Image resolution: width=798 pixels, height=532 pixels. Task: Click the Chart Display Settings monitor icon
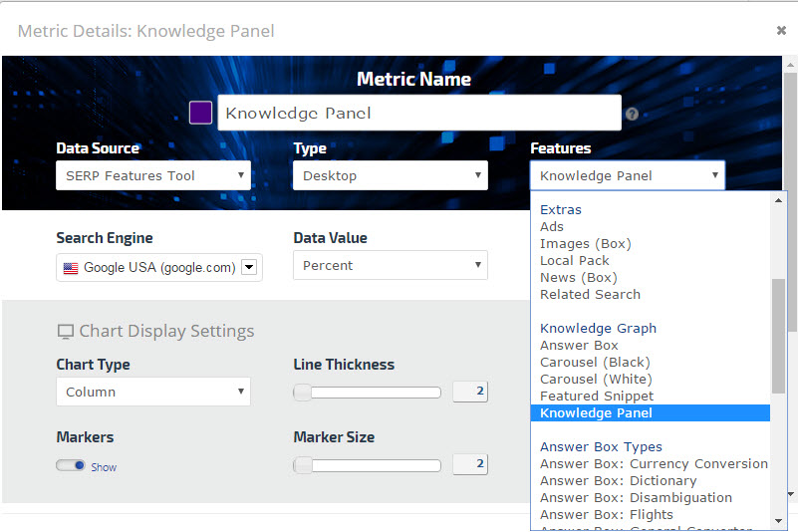coord(66,332)
